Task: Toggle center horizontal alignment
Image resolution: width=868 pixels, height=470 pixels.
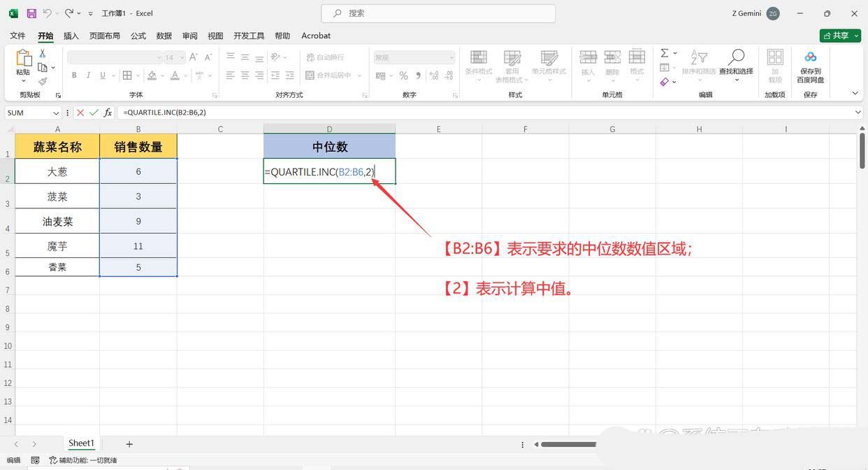Action: coord(245,76)
